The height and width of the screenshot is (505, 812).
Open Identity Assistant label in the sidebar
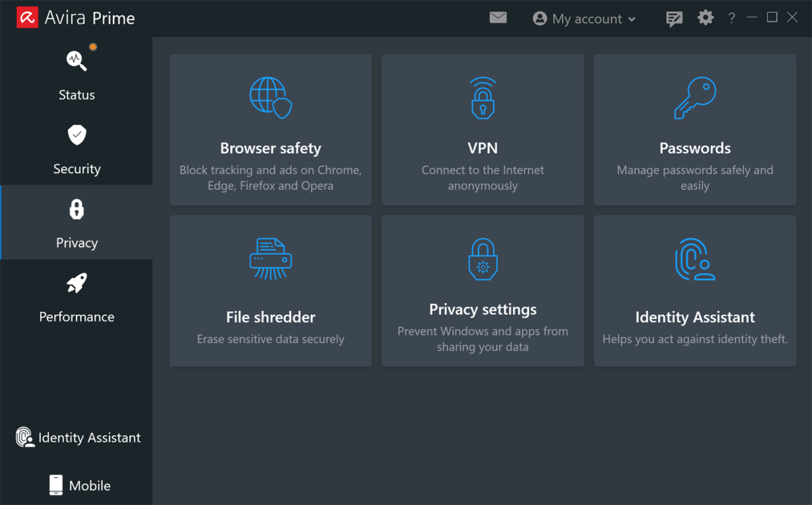(89, 438)
